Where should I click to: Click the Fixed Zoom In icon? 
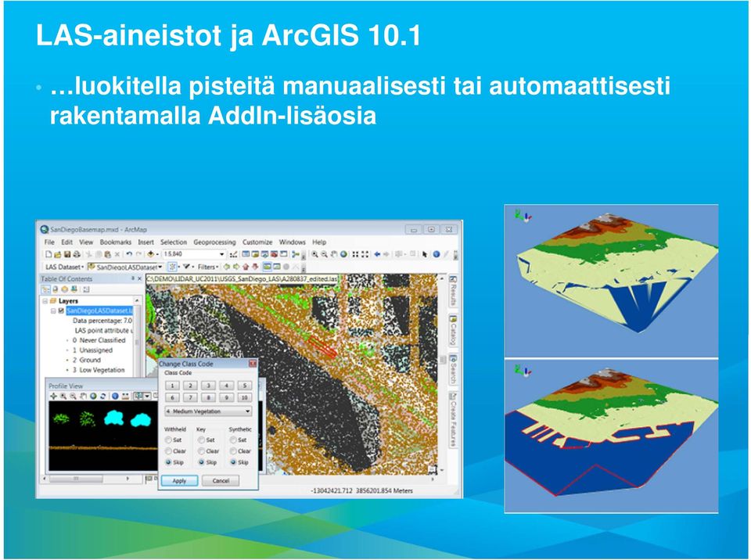pos(355,254)
